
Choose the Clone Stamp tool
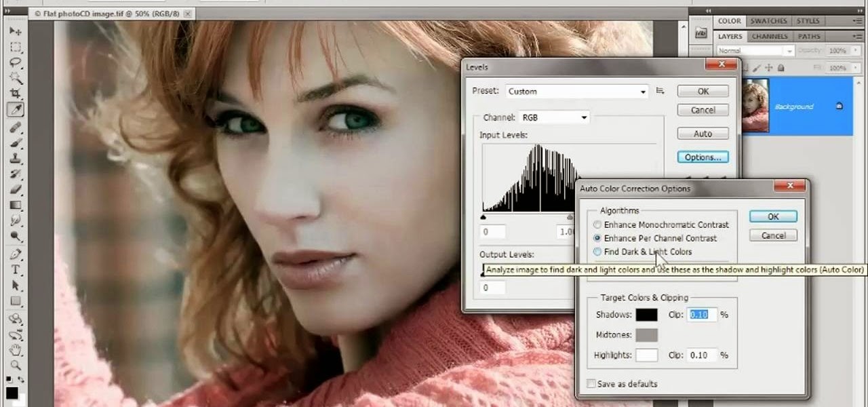[x=15, y=159]
